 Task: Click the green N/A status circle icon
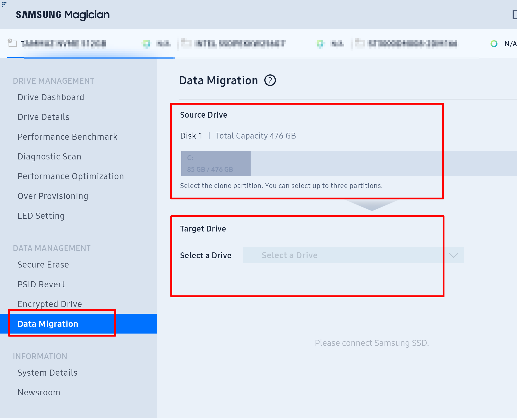(x=494, y=44)
